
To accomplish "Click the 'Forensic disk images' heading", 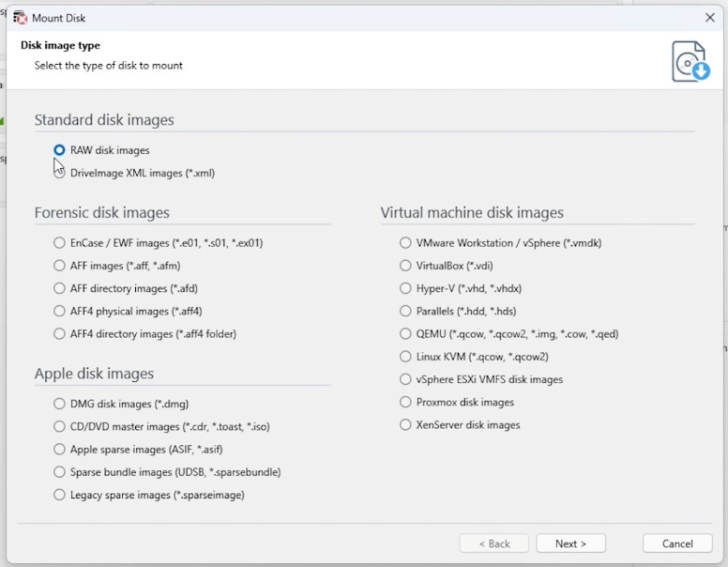I will [x=101, y=213].
